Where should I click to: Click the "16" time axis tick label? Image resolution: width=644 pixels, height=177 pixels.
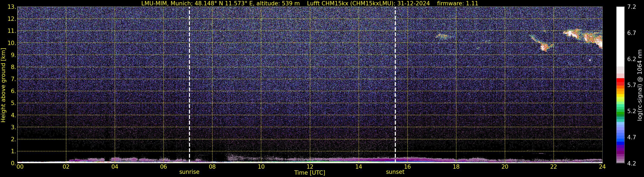pos(407,167)
